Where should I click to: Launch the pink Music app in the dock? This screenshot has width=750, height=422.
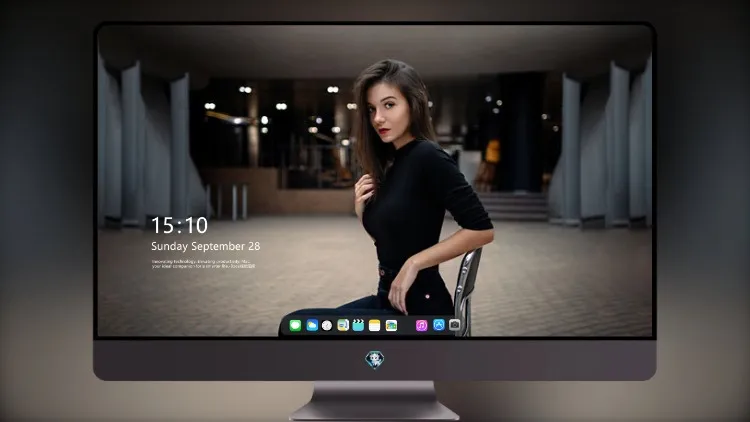[x=421, y=326]
